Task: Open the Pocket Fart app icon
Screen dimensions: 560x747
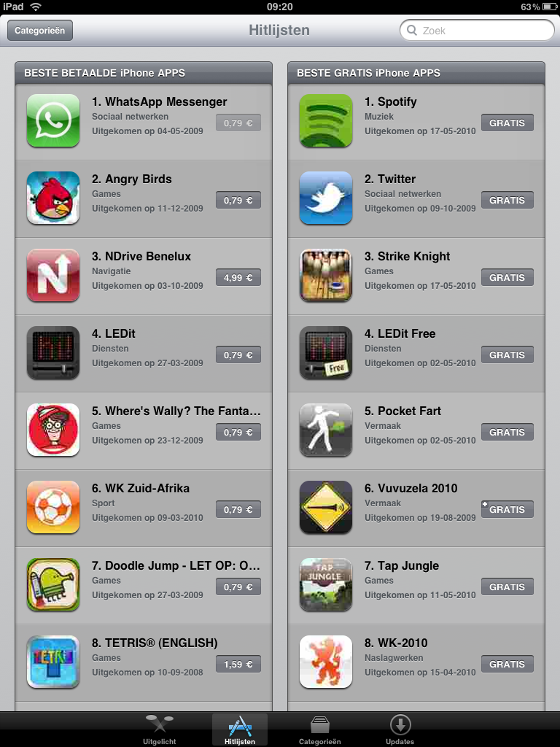Action: point(326,430)
